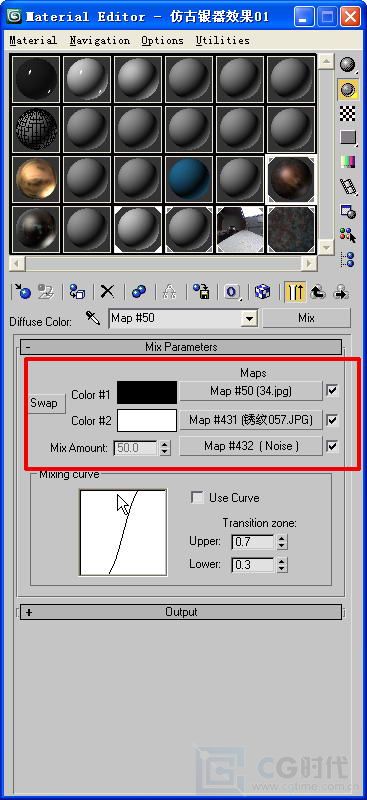The image size is (367, 800).
Task: Click the Make Unique icon
Action: point(169,292)
